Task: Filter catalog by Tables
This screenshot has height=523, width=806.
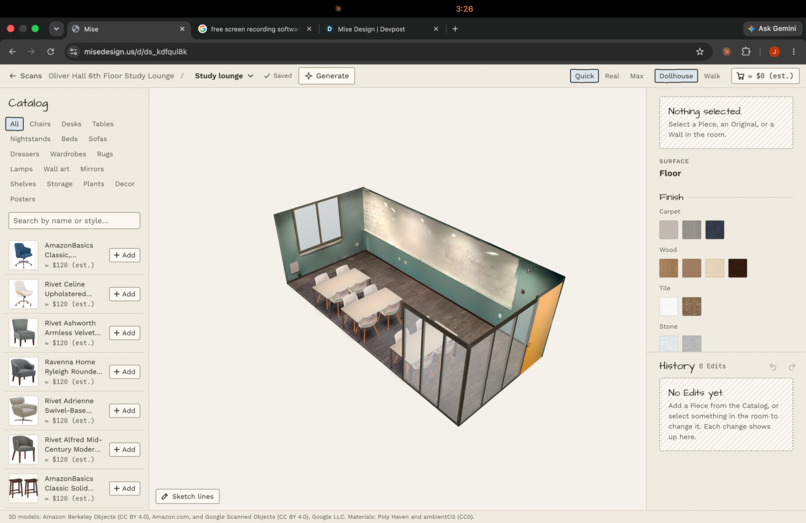Action: click(x=103, y=124)
